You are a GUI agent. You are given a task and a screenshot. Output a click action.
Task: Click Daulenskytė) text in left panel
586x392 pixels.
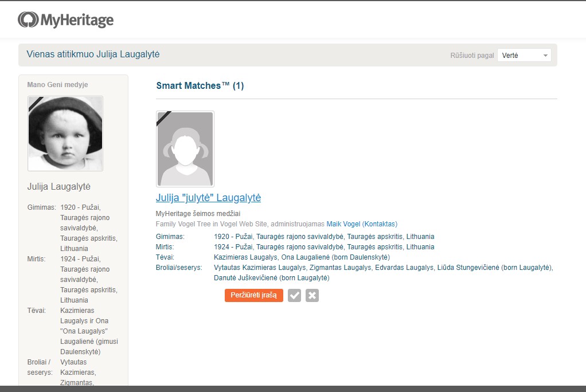coord(80,352)
